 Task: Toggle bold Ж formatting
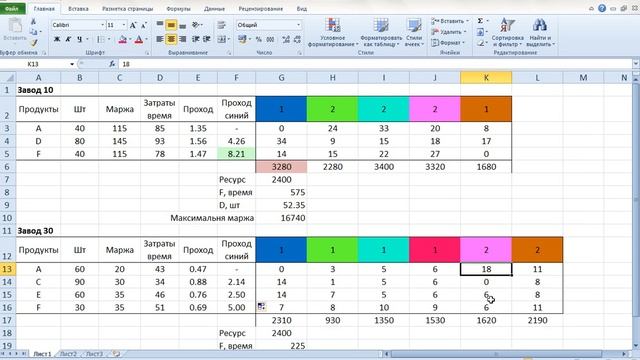(x=57, y=39)
